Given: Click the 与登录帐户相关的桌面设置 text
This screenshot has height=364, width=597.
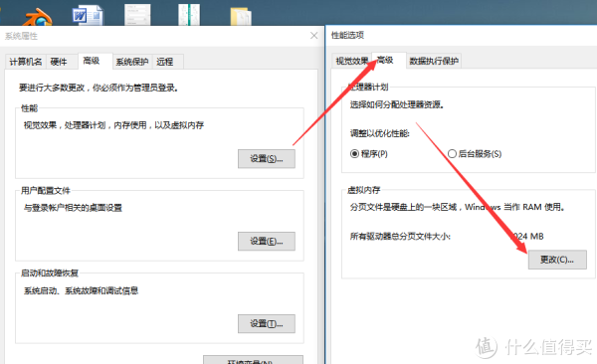Looking at the screenshot, I should click(x=73, y=208).
